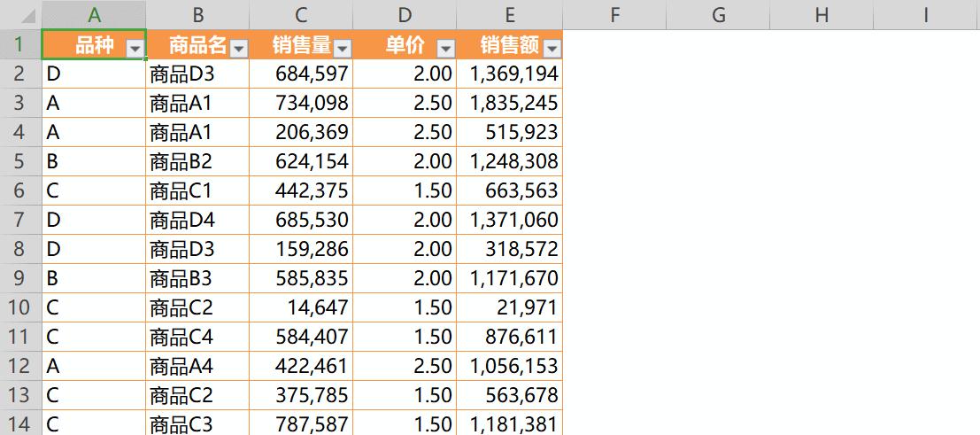Click the 单价 header cell
This screenshot has height=435, width=980.
click(405, 44)
